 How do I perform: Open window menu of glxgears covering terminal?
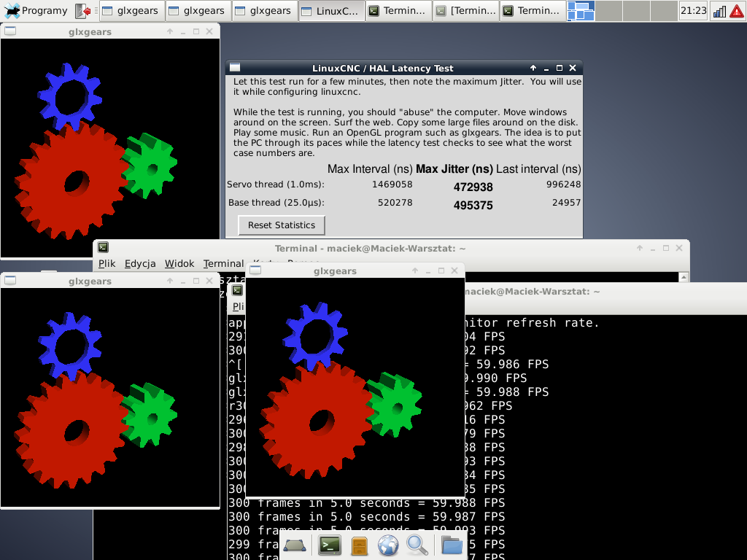point(255,270)
